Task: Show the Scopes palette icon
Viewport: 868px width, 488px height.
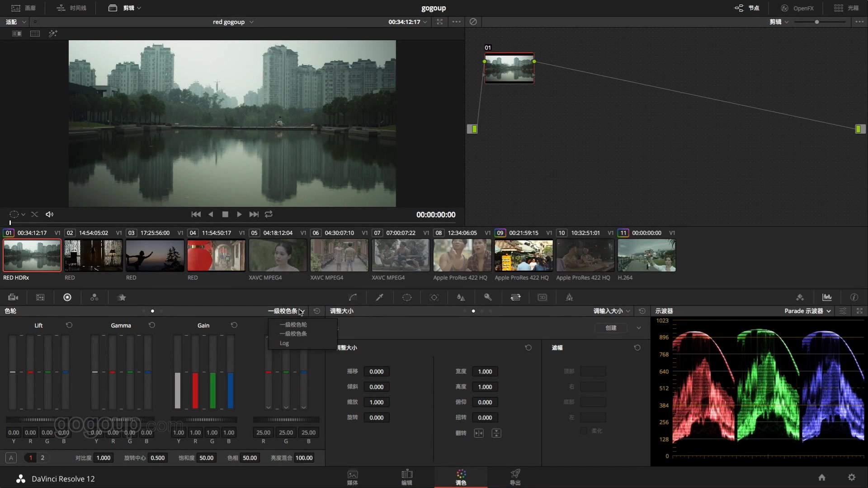Action: 827,297
